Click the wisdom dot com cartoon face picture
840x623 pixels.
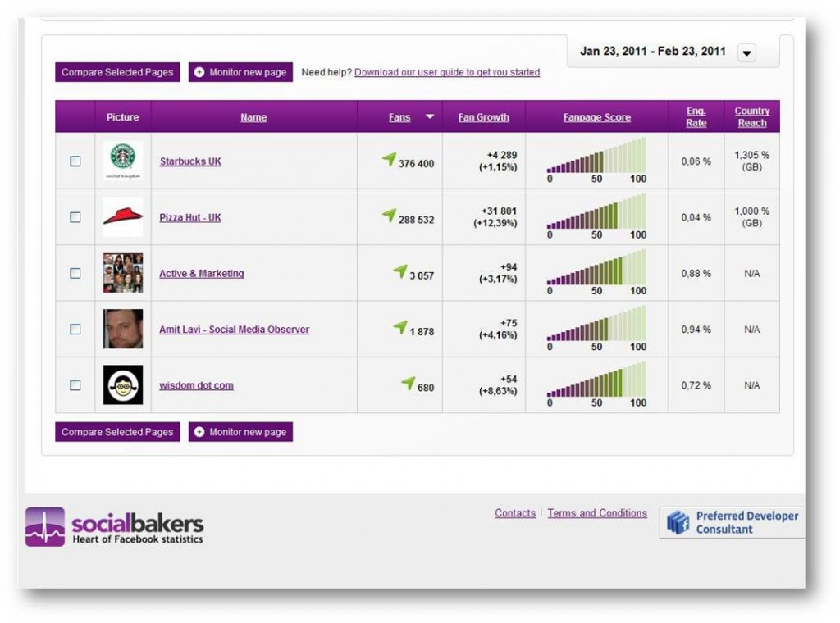pos(123,384)
